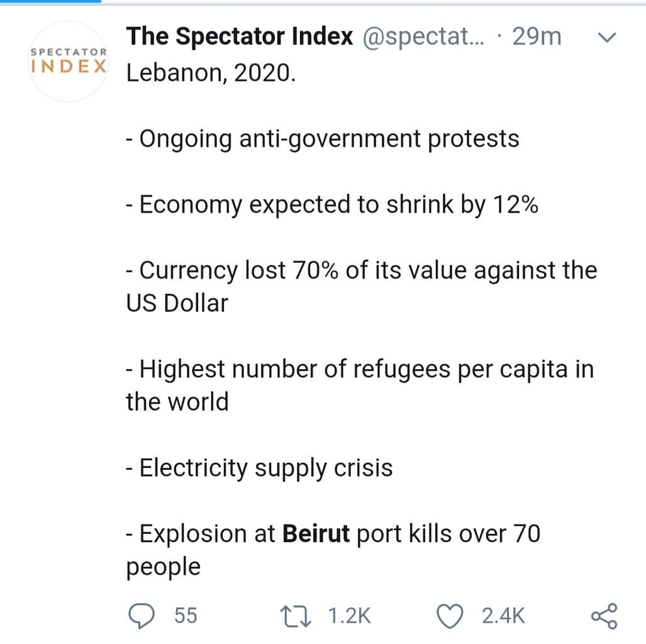Like the tweet with the heart icon
646x644 pixels.
[450, 616]
